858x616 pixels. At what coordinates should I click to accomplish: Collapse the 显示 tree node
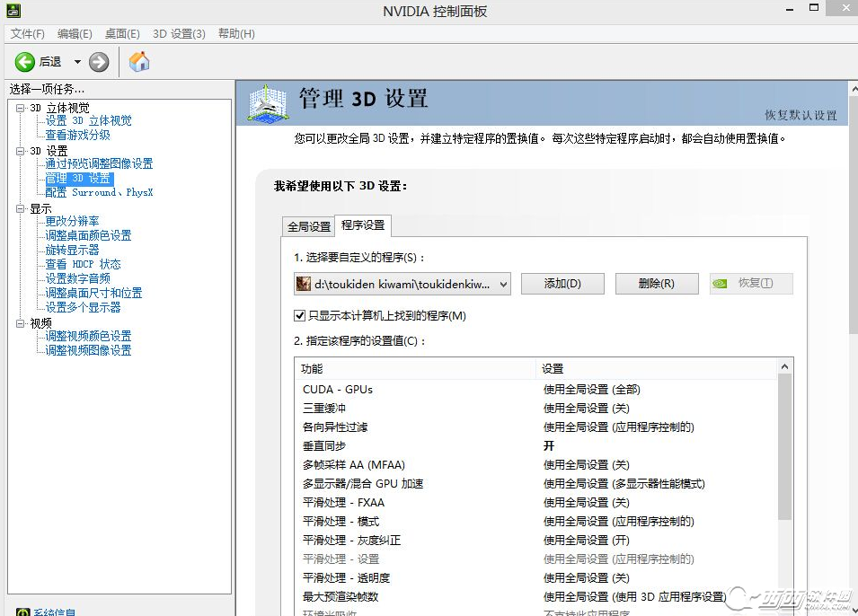21,208
